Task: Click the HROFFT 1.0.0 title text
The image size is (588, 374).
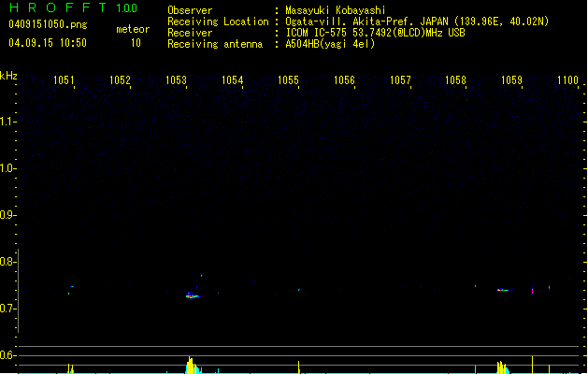Action: (x=73, y=7)
